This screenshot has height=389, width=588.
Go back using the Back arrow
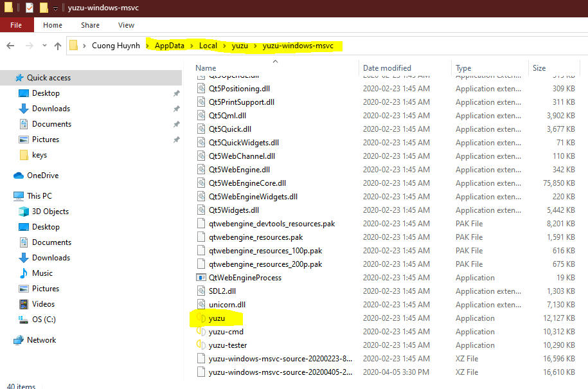click(x=10, y=46)
